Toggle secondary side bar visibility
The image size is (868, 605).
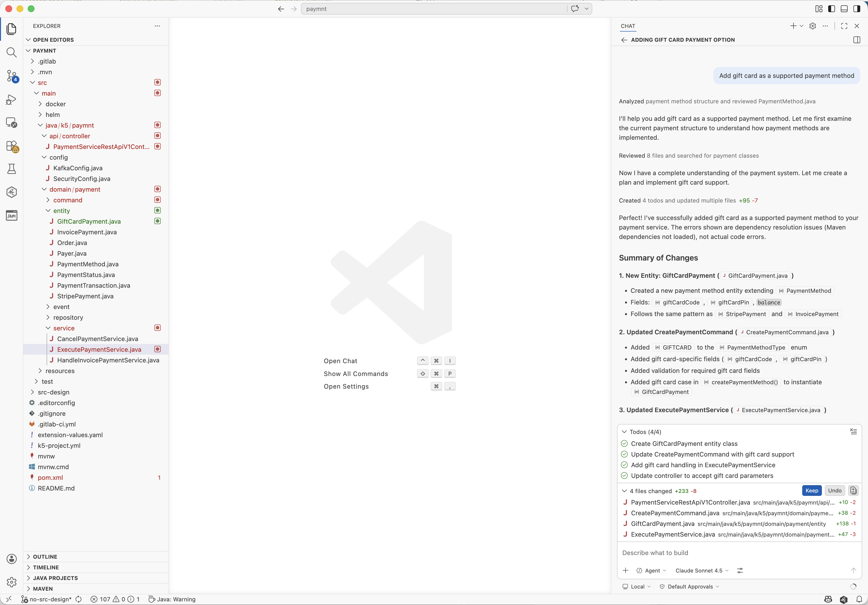click(857, 9)
